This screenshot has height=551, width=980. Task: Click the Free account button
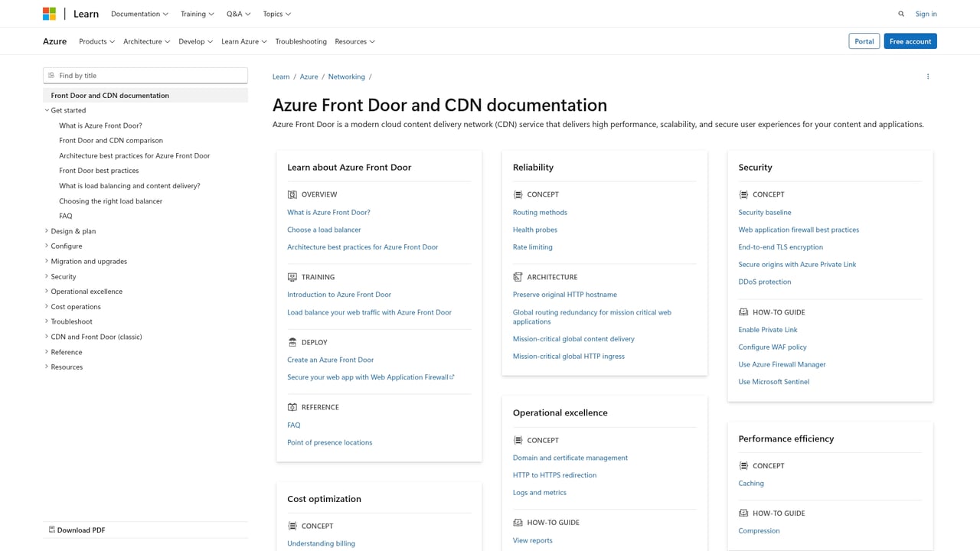(x=910, y=41)
